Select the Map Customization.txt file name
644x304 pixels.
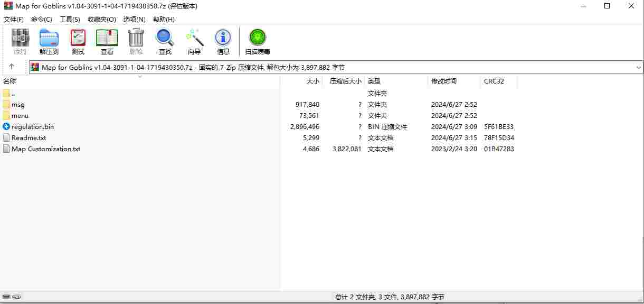pos(46,149)
